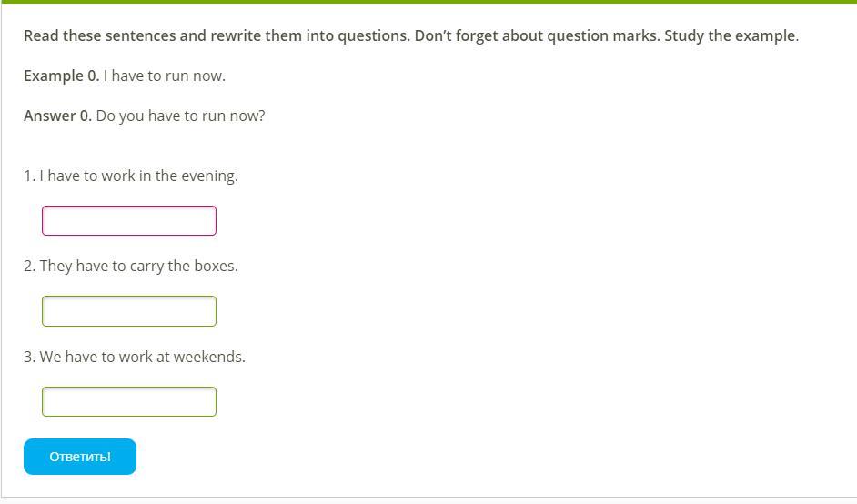
Task: Select the answer box for sentence 3
Action: pyautogui.click(x=129, y=401)
